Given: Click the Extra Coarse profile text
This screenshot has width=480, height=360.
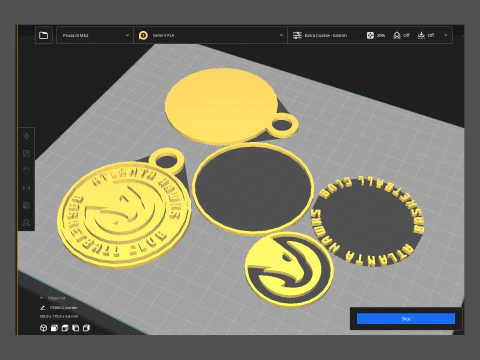Looking at the screenshot, I should click(326, 35).
